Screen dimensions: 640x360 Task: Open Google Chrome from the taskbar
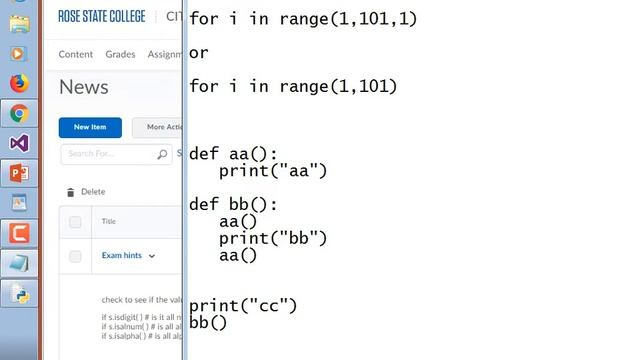point(19,113)
